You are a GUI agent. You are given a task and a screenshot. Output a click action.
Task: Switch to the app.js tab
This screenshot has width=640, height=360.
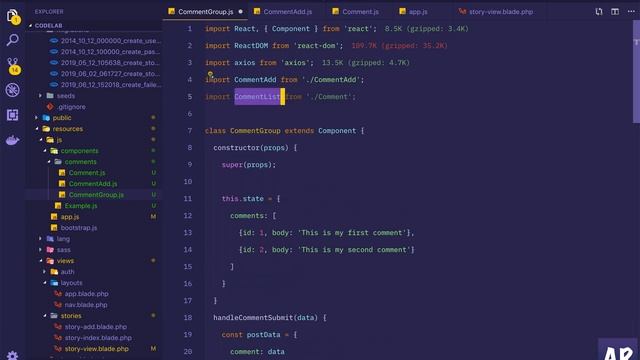[418, 12]
